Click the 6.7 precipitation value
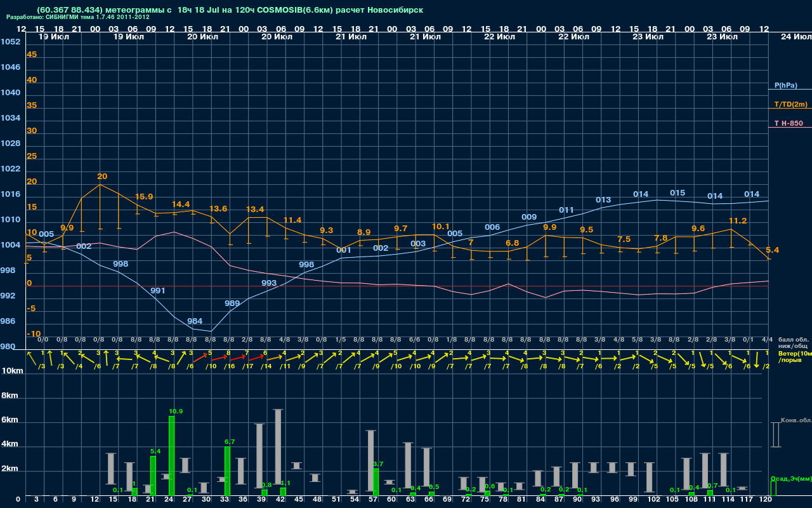This screenshot has width=812, height=508. 230,442
